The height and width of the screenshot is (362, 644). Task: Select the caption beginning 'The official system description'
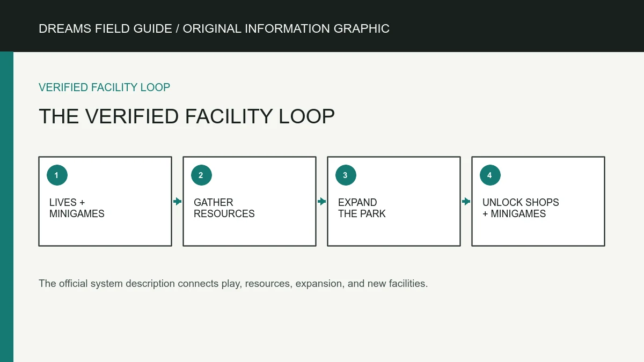point(233,283)
